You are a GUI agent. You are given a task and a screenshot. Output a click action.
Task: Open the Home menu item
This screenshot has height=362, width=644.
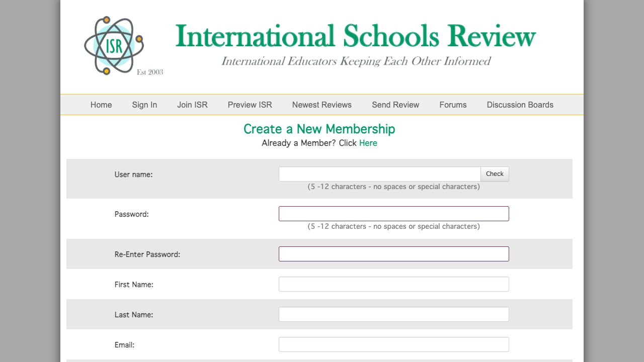[x=101, y=105]
